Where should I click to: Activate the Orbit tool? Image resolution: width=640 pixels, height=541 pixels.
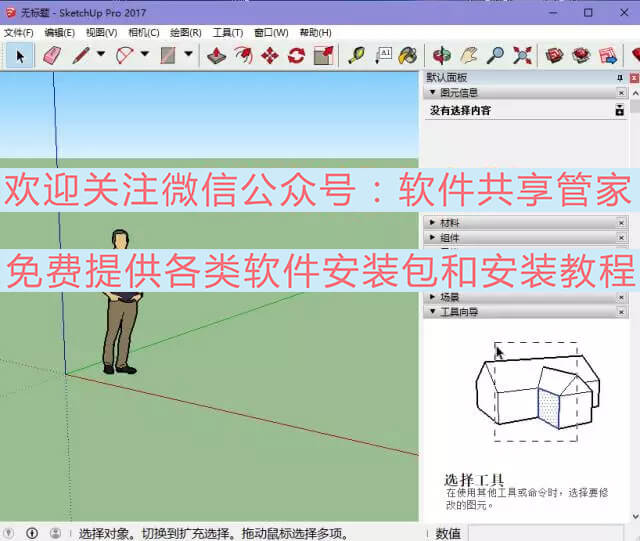click(x=442, y=55)
